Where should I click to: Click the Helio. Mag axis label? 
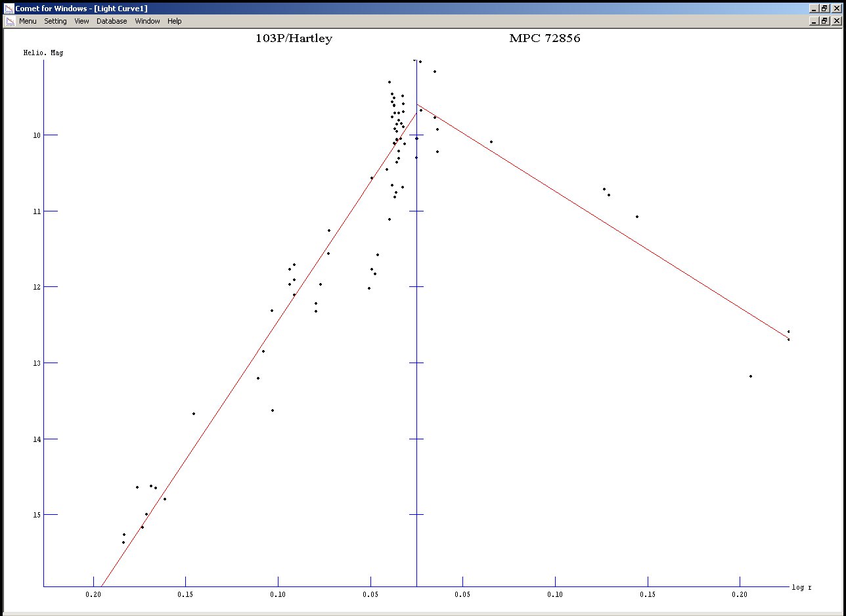(43, 53)
